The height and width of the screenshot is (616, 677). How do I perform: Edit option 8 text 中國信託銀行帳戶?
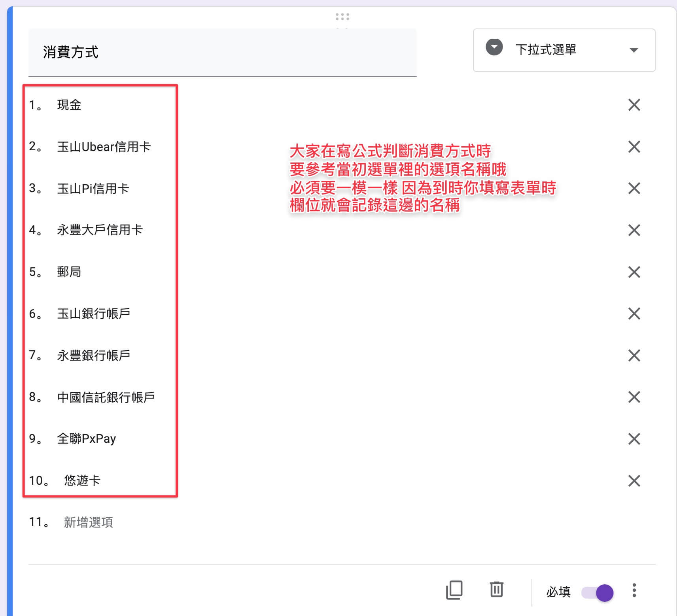tap(106, 397)
